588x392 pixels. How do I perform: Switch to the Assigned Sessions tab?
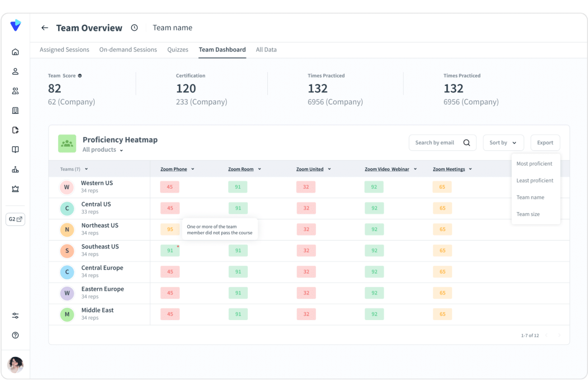[64, 49]
